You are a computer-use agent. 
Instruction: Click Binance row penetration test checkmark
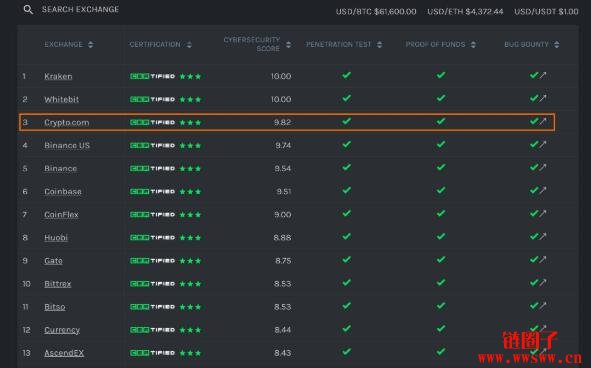346,167
